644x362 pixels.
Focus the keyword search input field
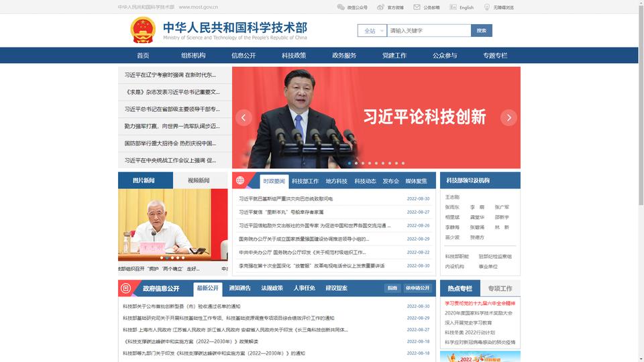pyautogui.click(x=429, y=31)
